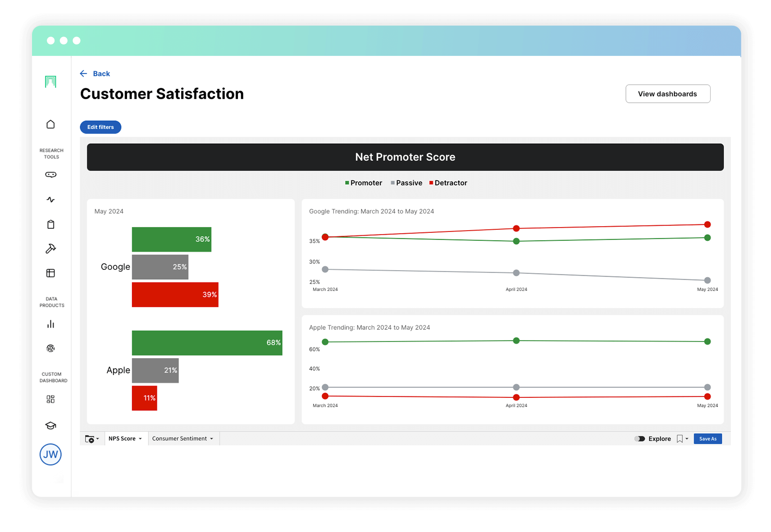Open the NPS Score dropdown
The height and width of the screenshot is (532, 771).
[125, 438]
